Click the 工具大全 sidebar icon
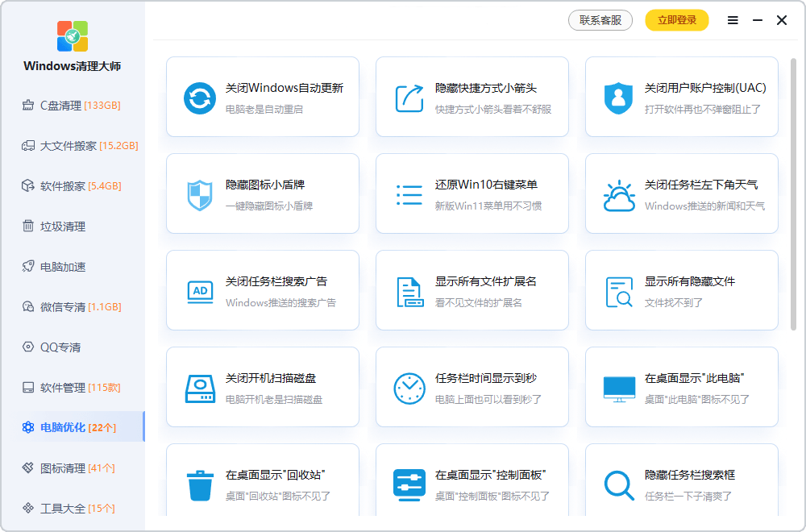This screenshot has height=532, width=806. [28, 509]
